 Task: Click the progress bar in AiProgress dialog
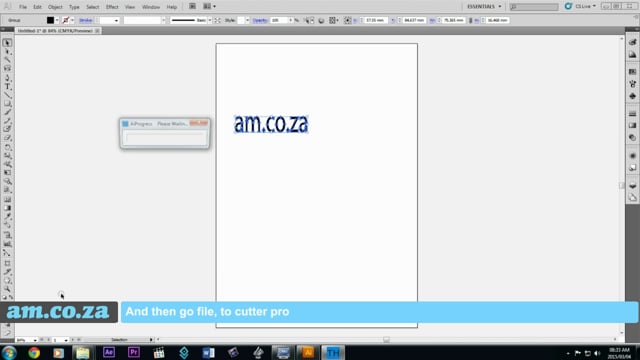click(x=165, y=138)
